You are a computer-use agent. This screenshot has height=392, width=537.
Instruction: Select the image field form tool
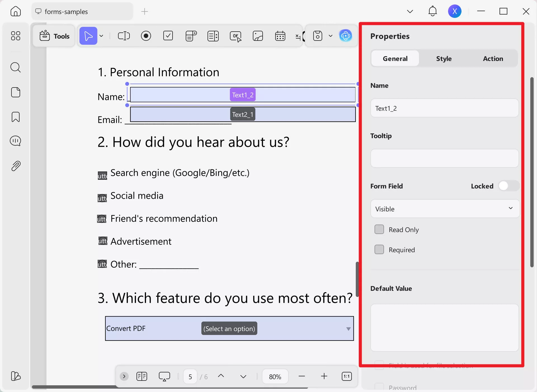[x=258, y=36]
